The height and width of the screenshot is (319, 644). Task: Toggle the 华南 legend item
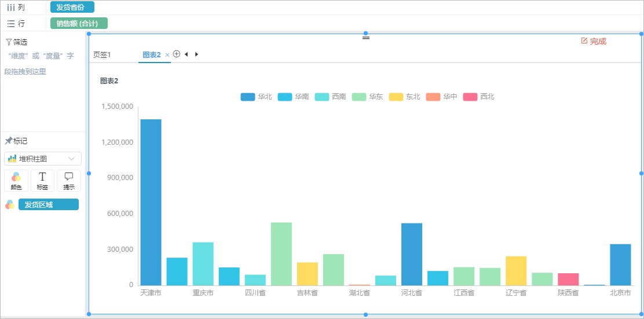coord(293,97)
